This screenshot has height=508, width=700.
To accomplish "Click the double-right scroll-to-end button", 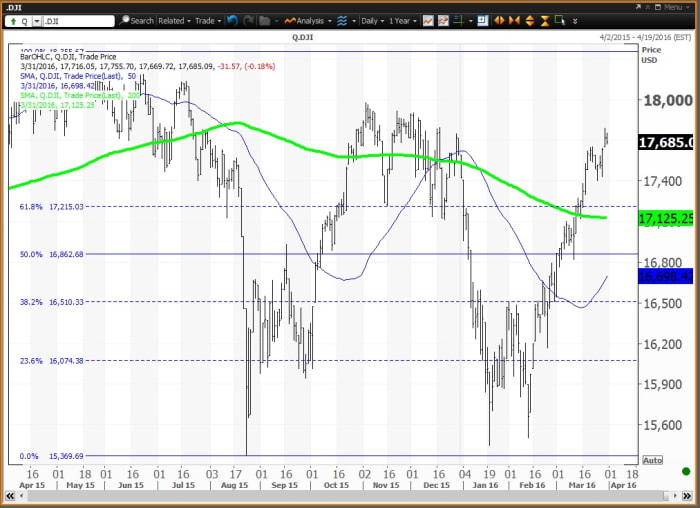I will coord(686,496).
